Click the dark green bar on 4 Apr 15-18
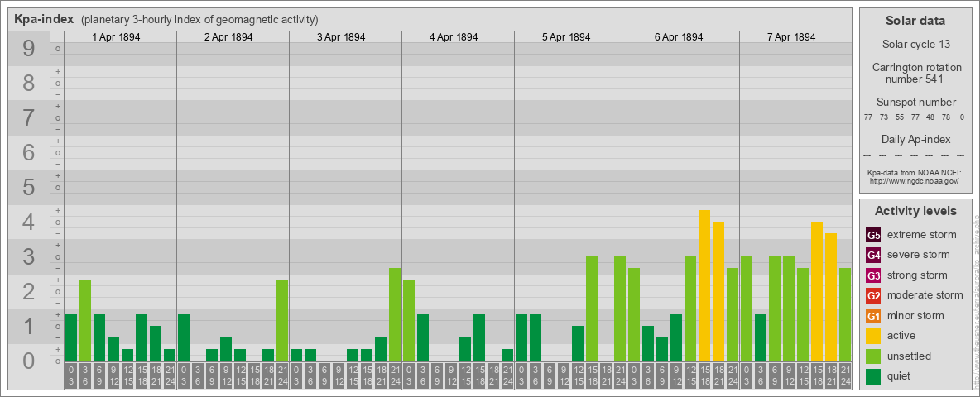 pos(479,337)
